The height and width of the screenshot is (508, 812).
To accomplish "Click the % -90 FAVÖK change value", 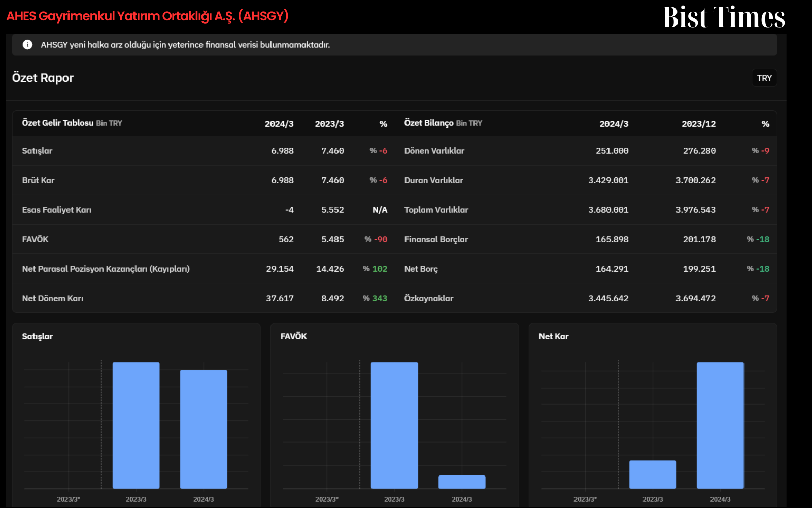I will [376, 239].
